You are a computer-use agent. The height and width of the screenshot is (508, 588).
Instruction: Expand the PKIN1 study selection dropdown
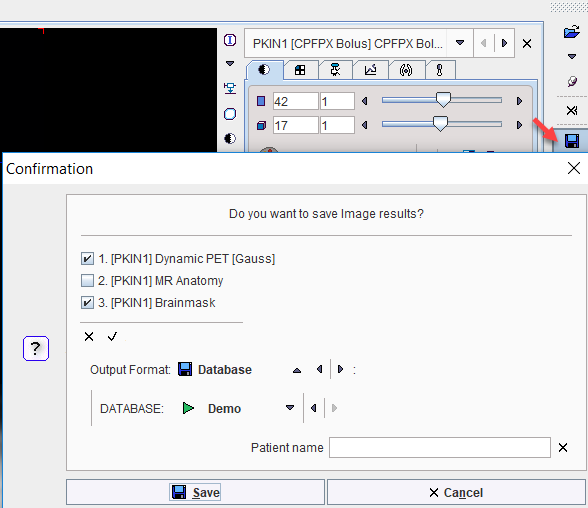tap(460, 43)
